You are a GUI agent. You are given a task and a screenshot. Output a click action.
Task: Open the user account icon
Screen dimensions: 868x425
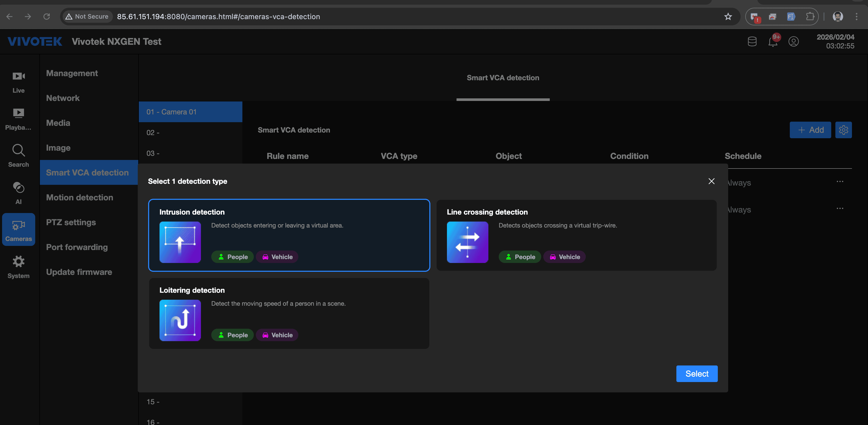(x=793, y=42)
